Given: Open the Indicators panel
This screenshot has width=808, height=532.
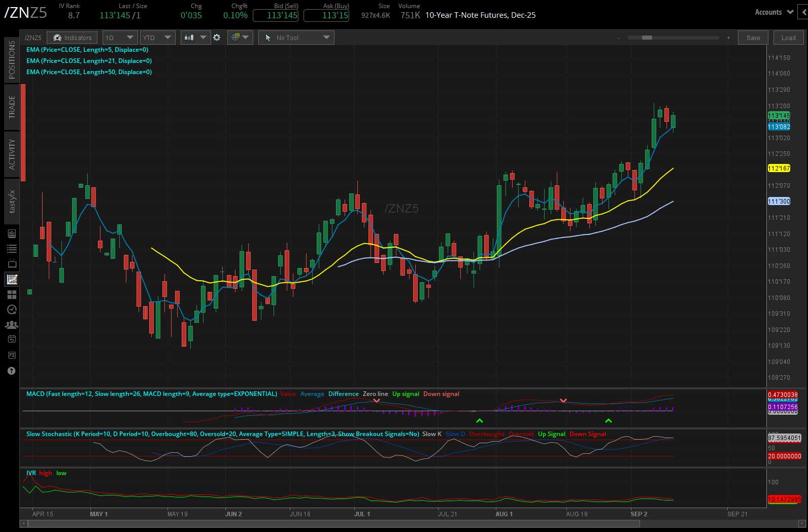Looking at the screenshot, I should click(x=72, y=38).
